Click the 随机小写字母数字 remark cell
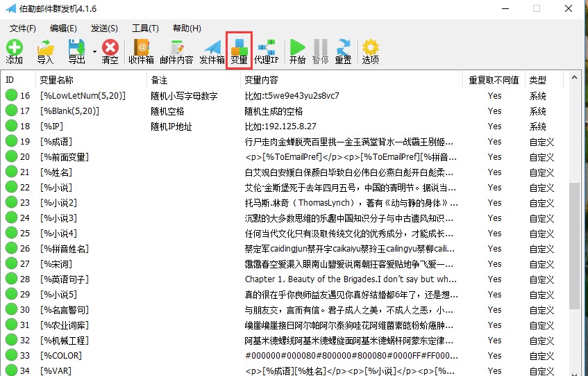The height and width of the screenshot is (376, 588). click(184, 96)
